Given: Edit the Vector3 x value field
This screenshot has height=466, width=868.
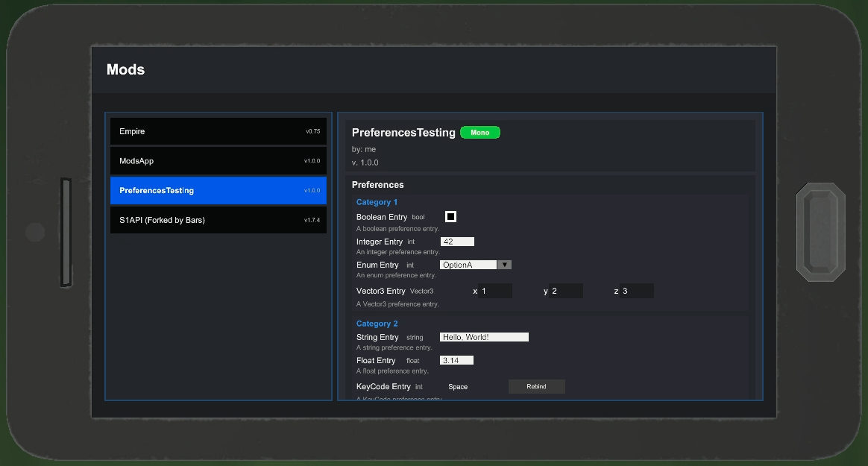Looking at the screenshot, I should [x=495, y=291].
